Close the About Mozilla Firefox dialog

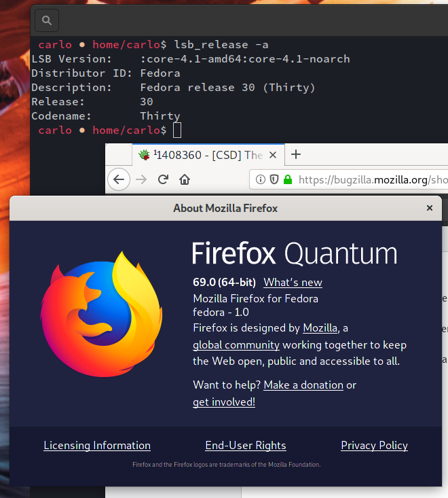tap(430, 208)
